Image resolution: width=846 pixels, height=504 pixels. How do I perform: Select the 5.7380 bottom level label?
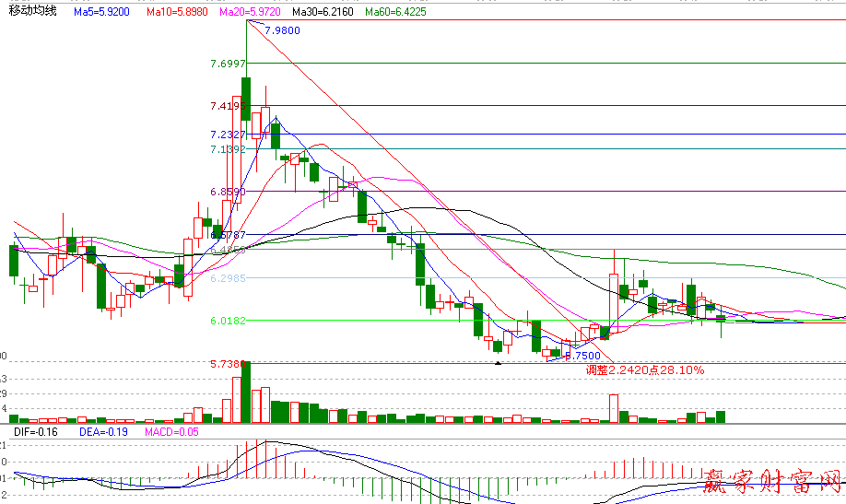click(x=225, y=364)
